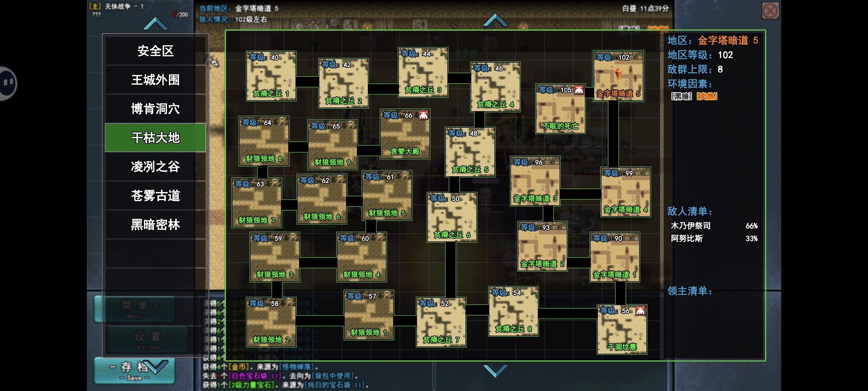Click the red close X icon
Screen dimensions: 868x391
coord(770,11)
